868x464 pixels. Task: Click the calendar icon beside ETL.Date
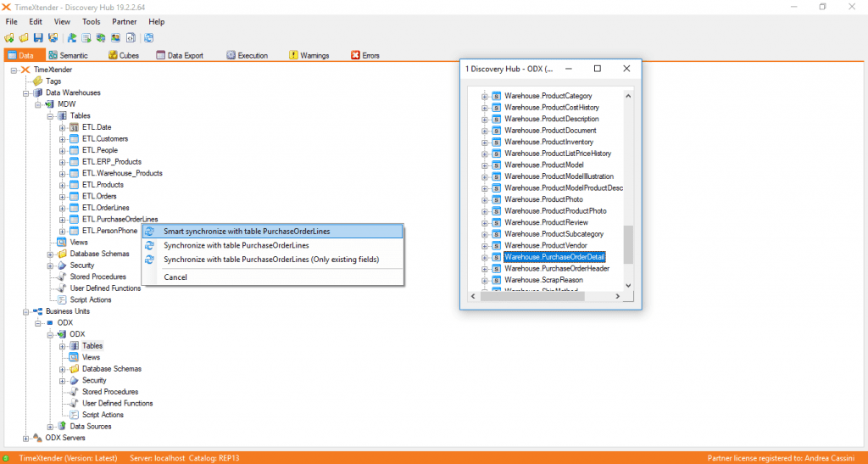click(x=75, y=127)
